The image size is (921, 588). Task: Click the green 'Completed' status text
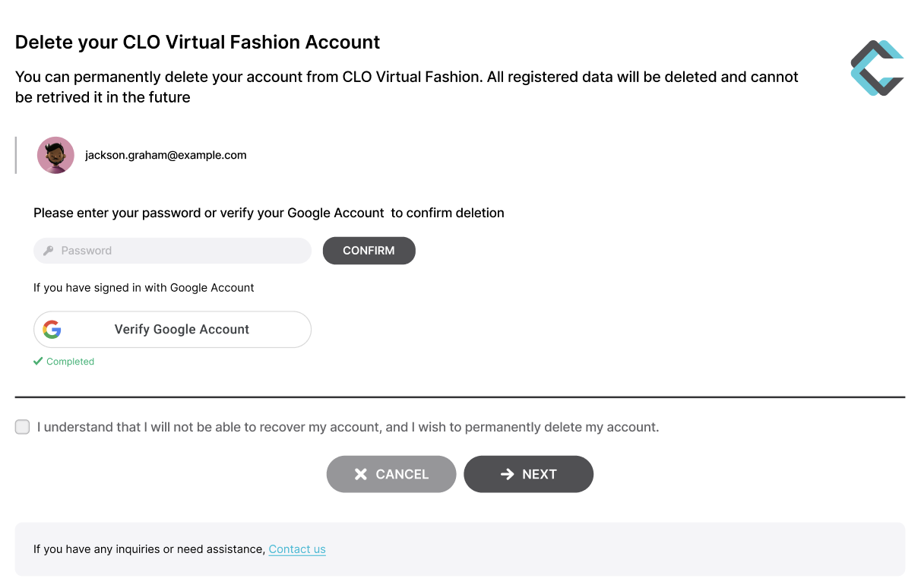coord(70,362)
